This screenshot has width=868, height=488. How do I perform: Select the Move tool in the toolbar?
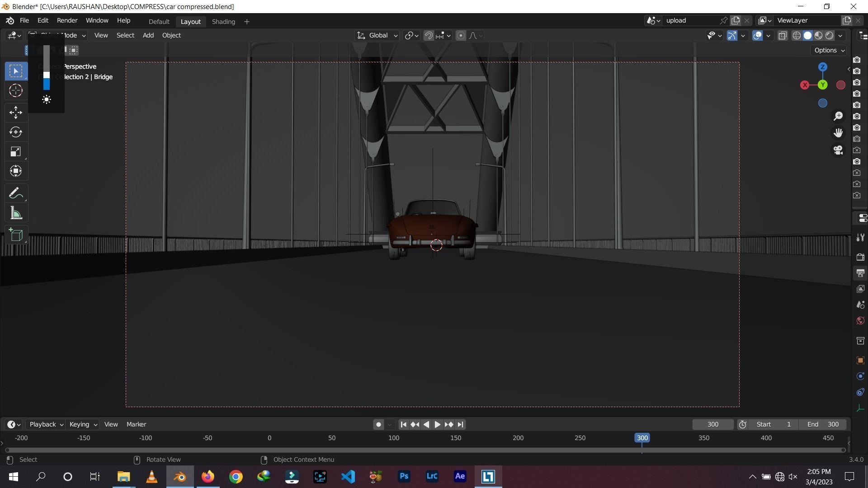pyautogui.click(x=16, y=112)
